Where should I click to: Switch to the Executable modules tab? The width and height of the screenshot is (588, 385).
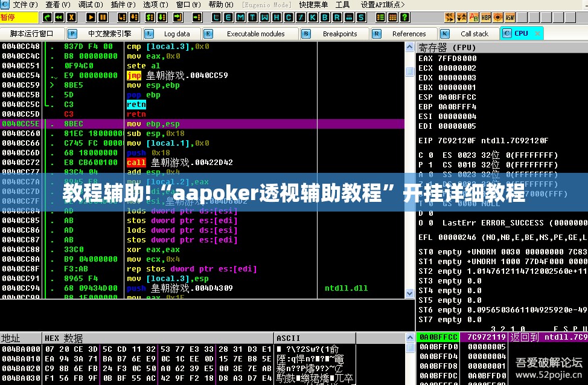coord(251,34)
